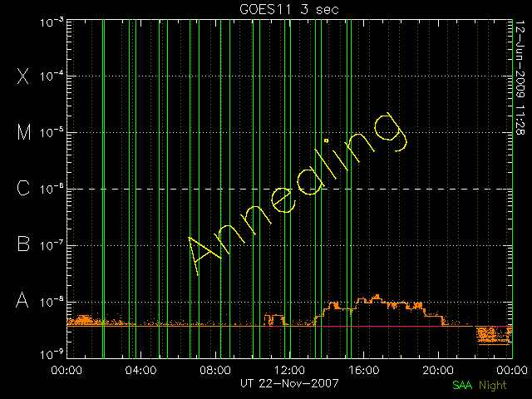This screenshot has height=399, width=532.
Task: Click the M flare class label
Action: coord(24,132)
